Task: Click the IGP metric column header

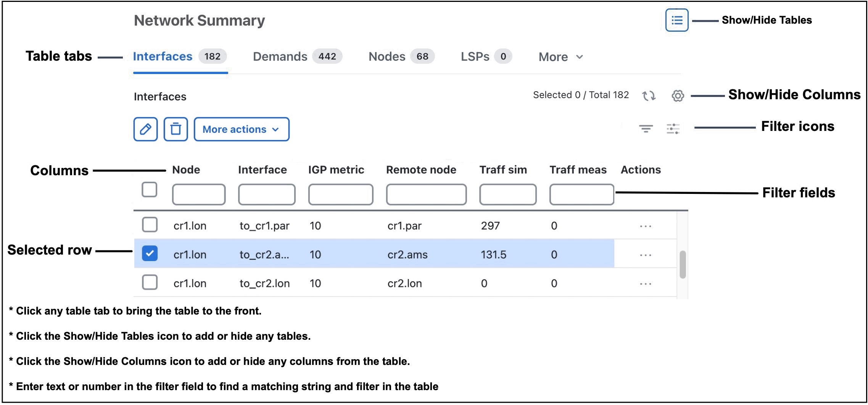Action: tap(336, 170)
